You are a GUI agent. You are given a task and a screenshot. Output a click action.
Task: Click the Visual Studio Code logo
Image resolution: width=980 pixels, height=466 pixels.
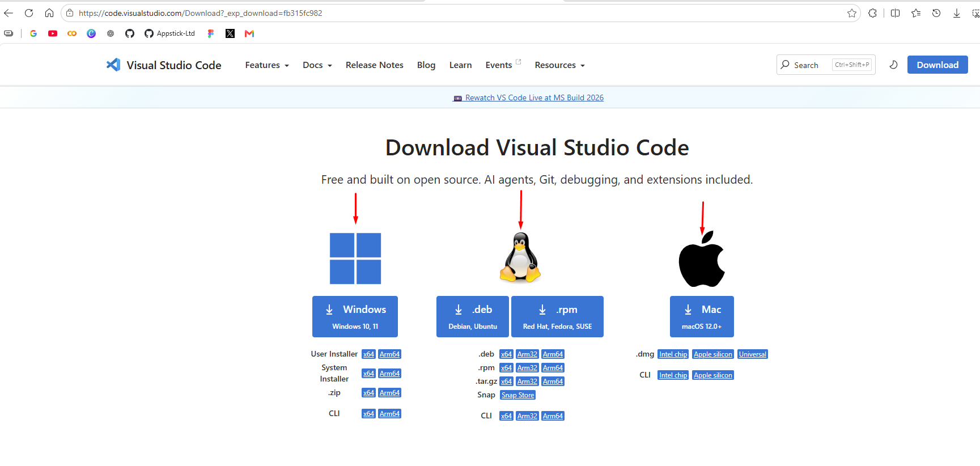pyautogui.click(x=164, y=65)
